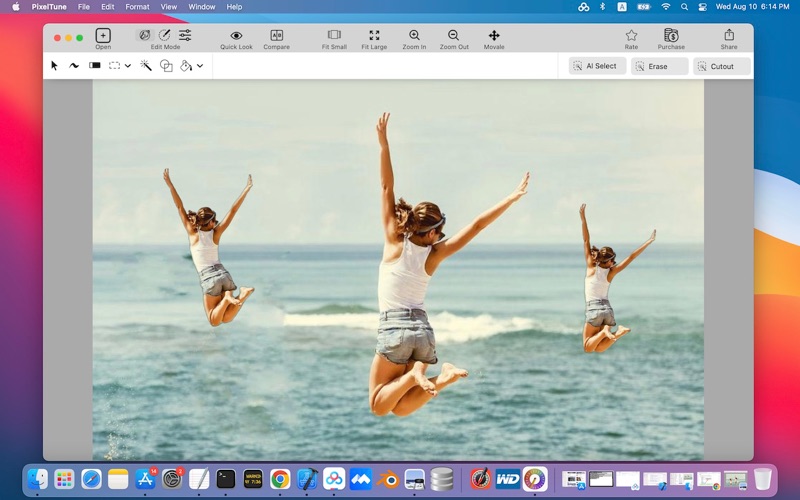
Task: Activate the Movale move tool
Action: click(x=494, y=36)
